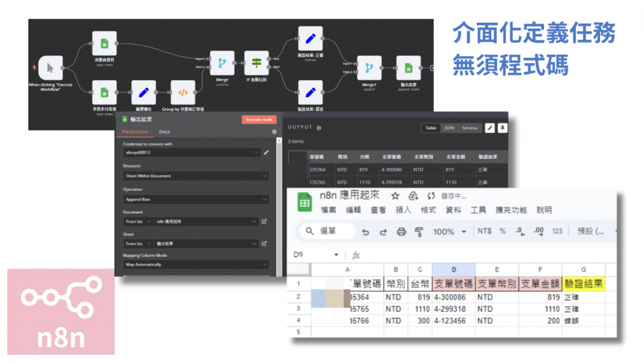Open the Sheet external link icon
Viewport: 644px width, 362px height.
pos(264,244)
